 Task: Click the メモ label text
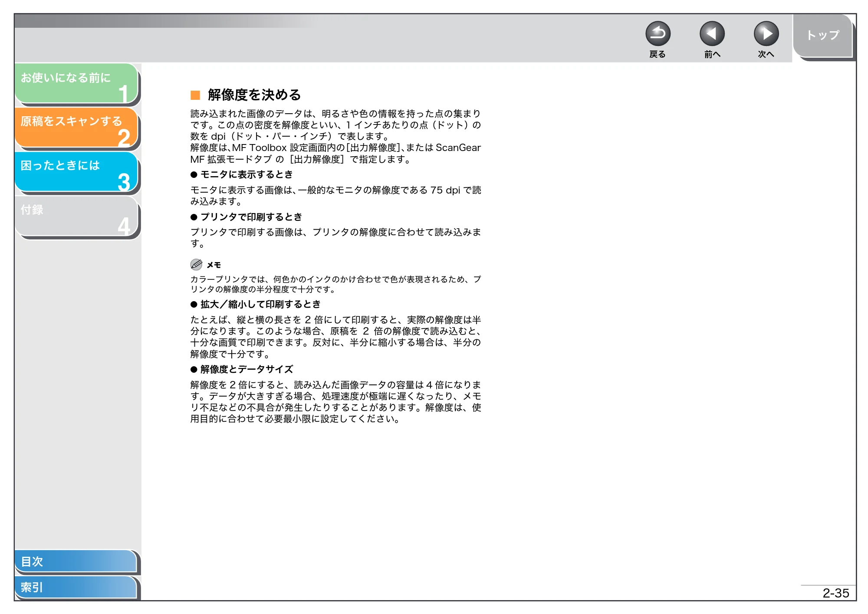(x=214, y=265)
